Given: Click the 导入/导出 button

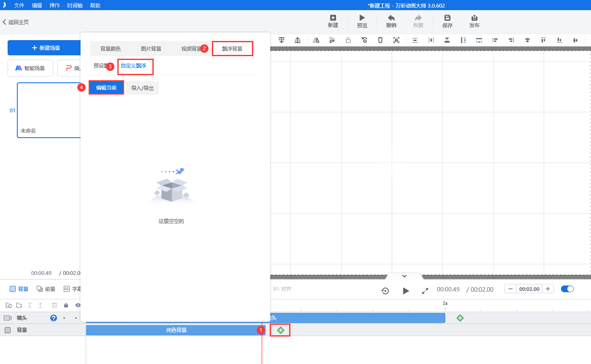Looking at the screenshot, I should 142,88.
